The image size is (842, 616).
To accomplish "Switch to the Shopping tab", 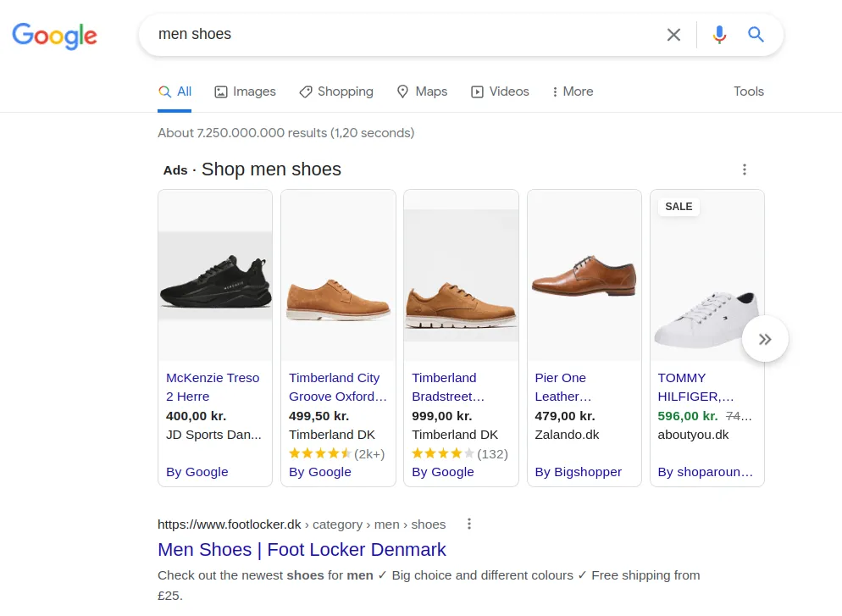I will click(x=336, y=92).
